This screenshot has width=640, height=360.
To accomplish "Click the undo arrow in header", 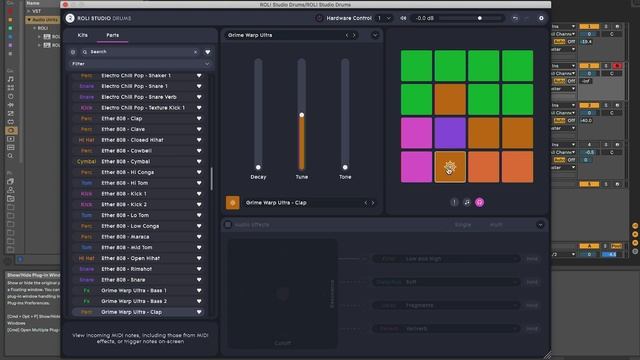I will pyautogui.click(x=515, y=18).
